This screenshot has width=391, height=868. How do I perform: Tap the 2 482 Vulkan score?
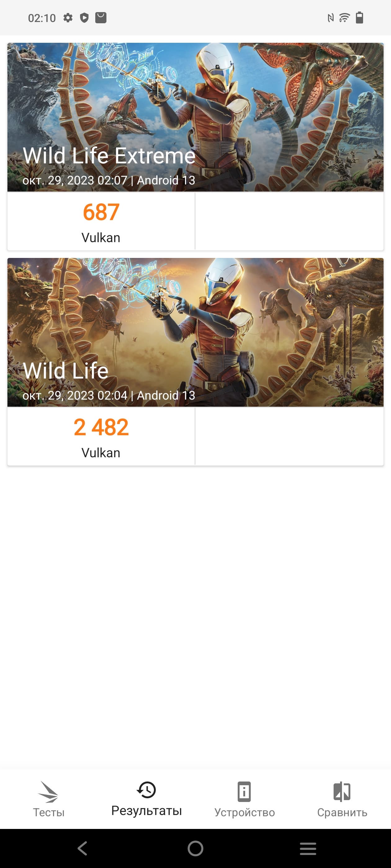tap(101, 427)
